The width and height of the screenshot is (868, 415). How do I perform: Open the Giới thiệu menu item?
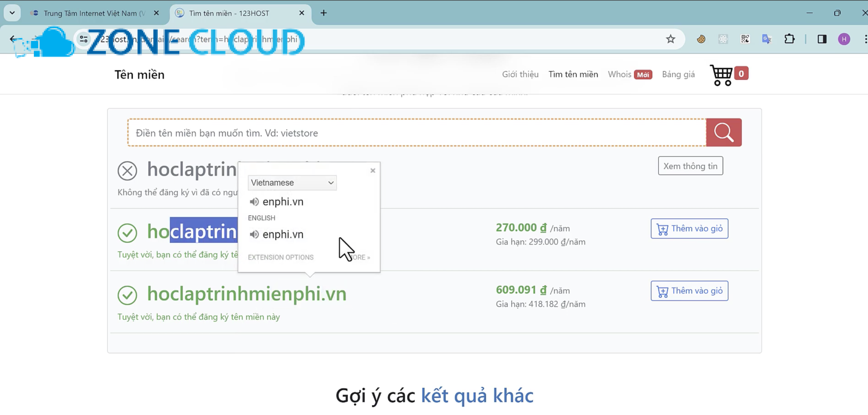pyautogui.click(x=520, y=75)
